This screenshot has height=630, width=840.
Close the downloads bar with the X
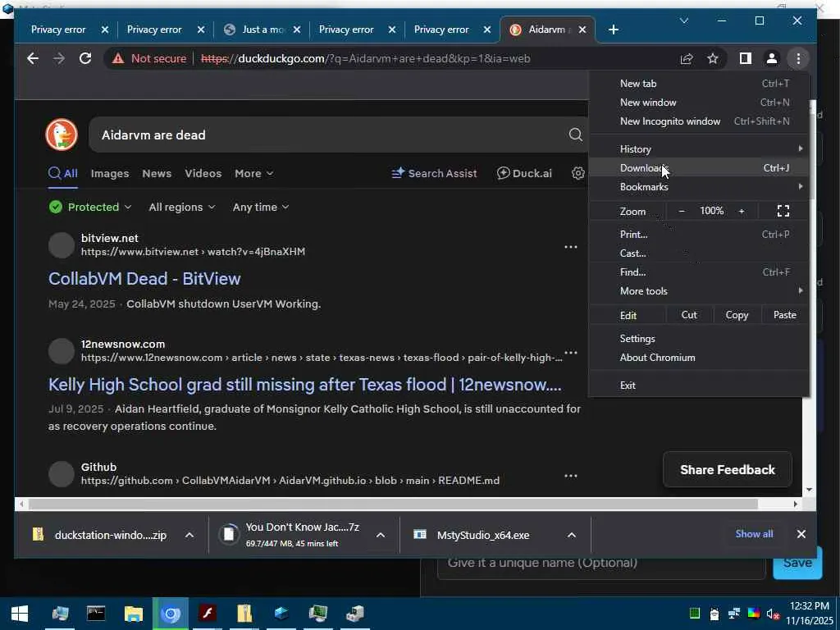pos(801,534)
